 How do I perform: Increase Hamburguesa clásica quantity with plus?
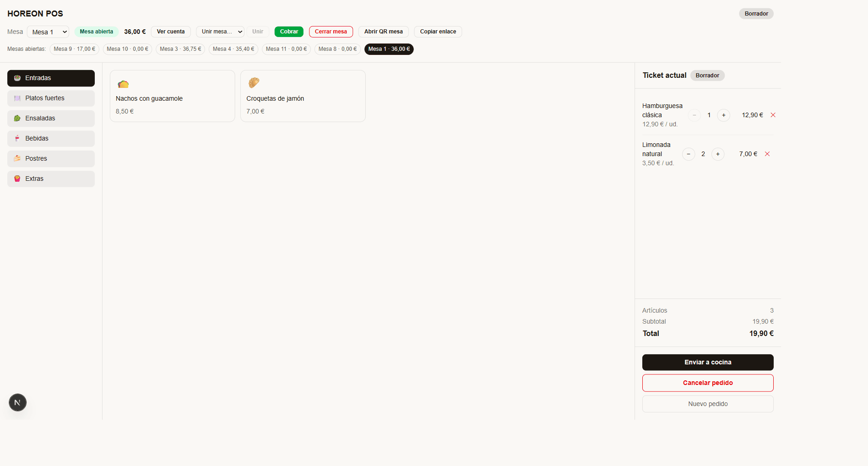tap(723, 115)
